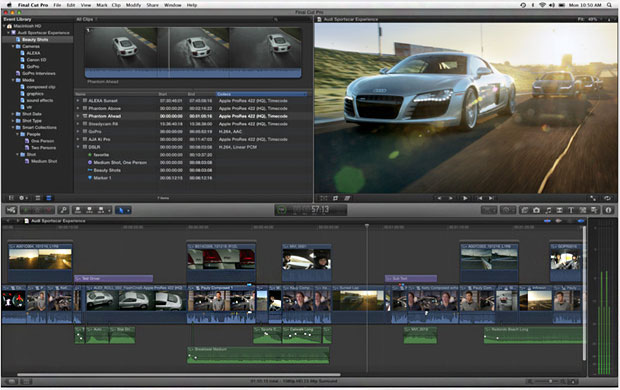The height and width of the screenshot is (390, 620).
Task: Adjust the timeline zoom slider
Action: pos(550,381)
